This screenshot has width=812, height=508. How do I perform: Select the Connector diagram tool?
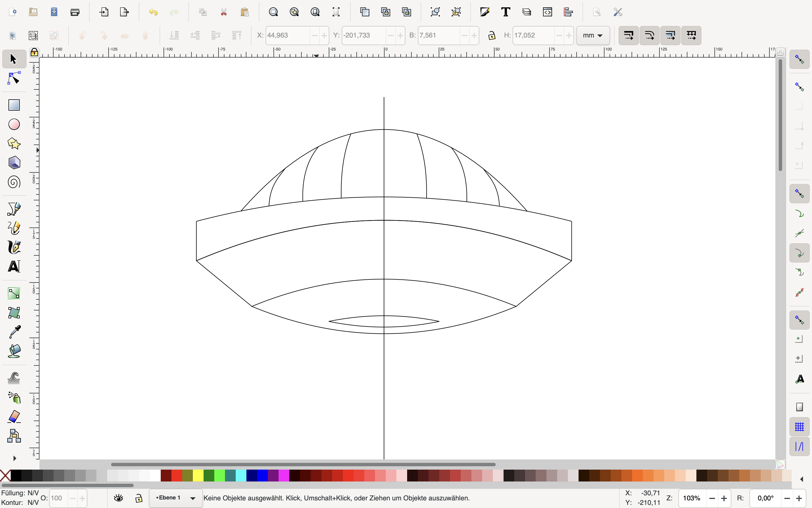click(14, 436)
